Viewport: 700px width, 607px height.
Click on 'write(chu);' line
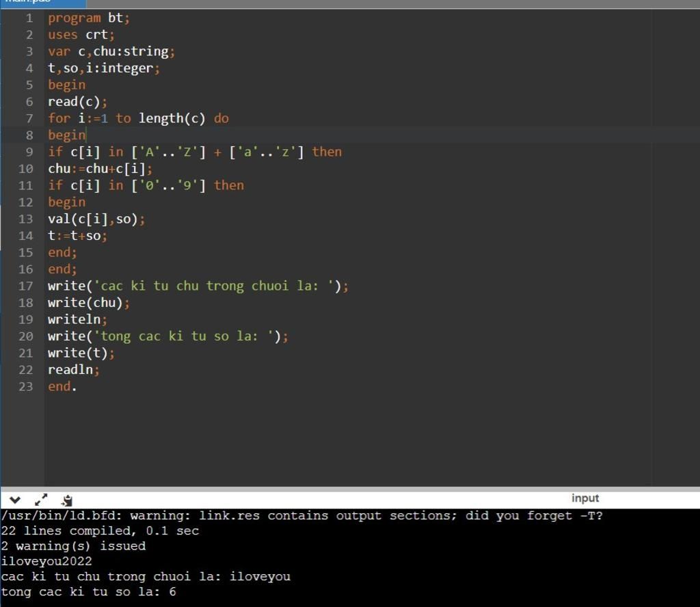click(x=88, y=303)
